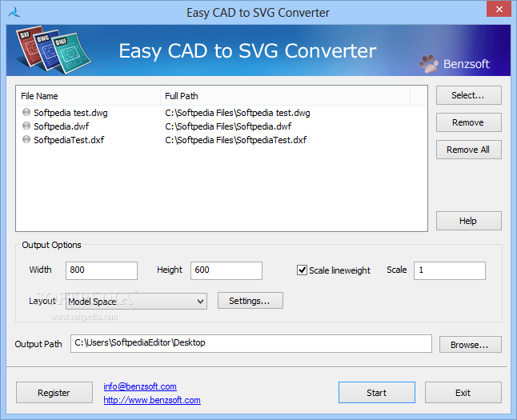
Task: Click into the Output Path field
Action: [x=251, y=343]
